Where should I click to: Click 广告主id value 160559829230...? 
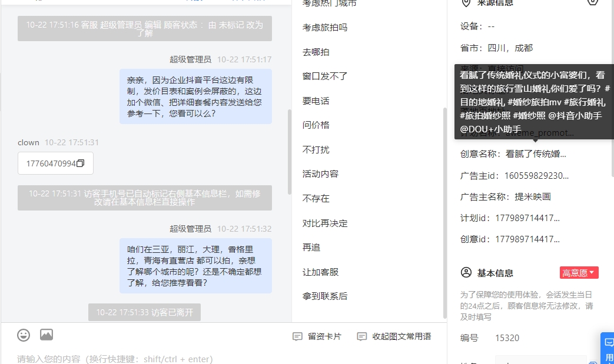tap(536, 176)
